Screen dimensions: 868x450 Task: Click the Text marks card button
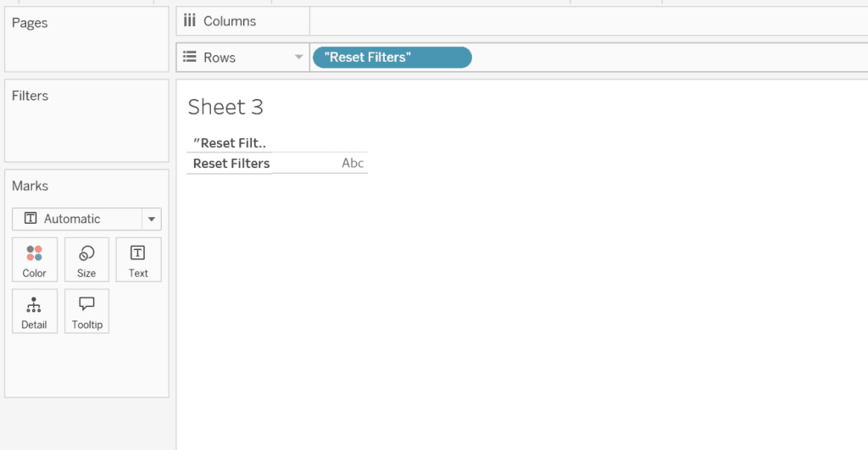[138, 259]
